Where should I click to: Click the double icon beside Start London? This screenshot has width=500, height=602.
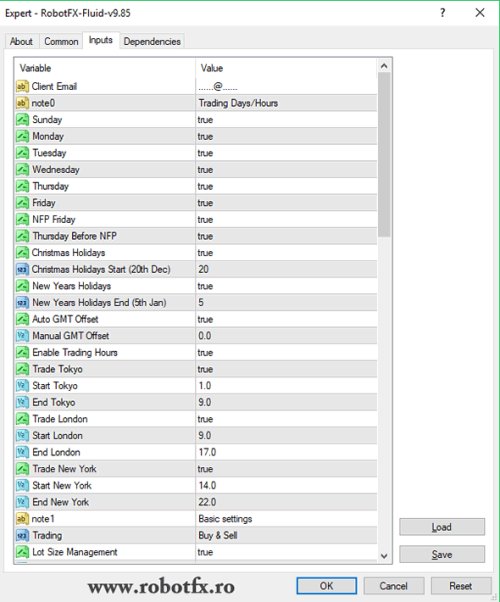22,436
